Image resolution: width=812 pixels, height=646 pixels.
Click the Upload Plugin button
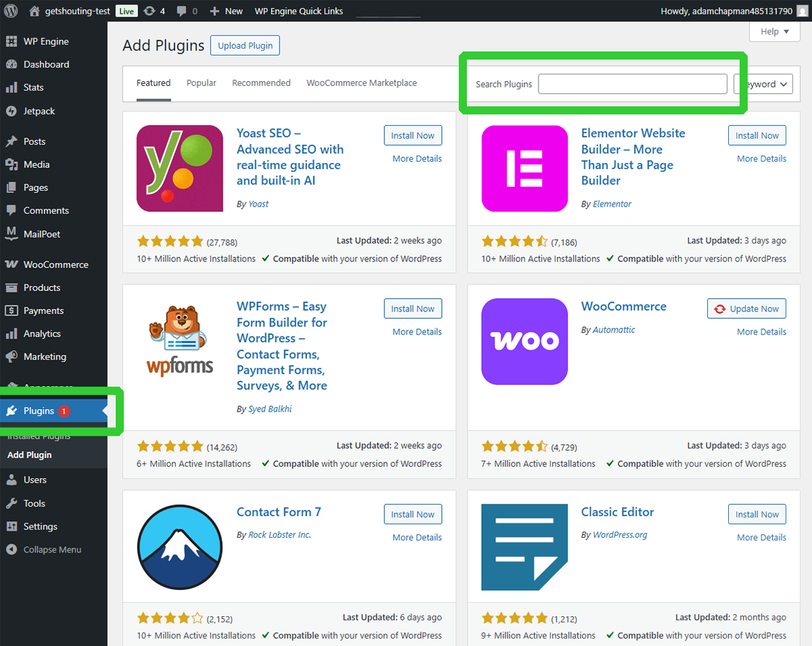click(x=244, y=45)
